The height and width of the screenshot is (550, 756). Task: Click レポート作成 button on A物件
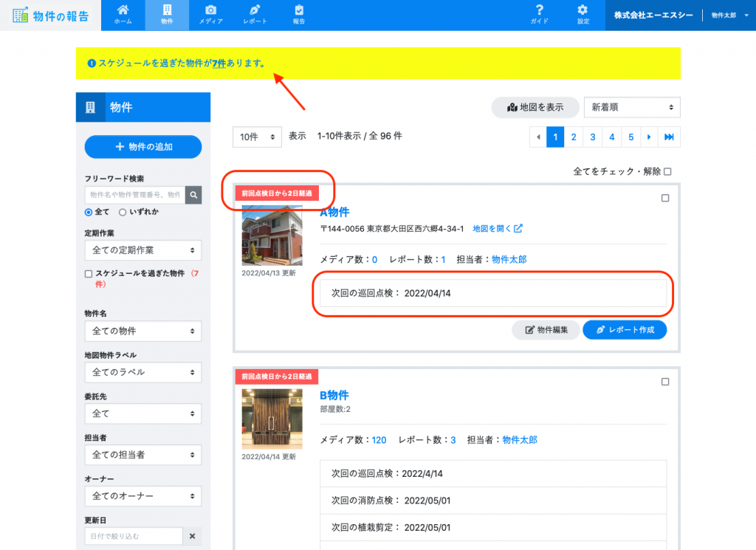tap(625, 330)
